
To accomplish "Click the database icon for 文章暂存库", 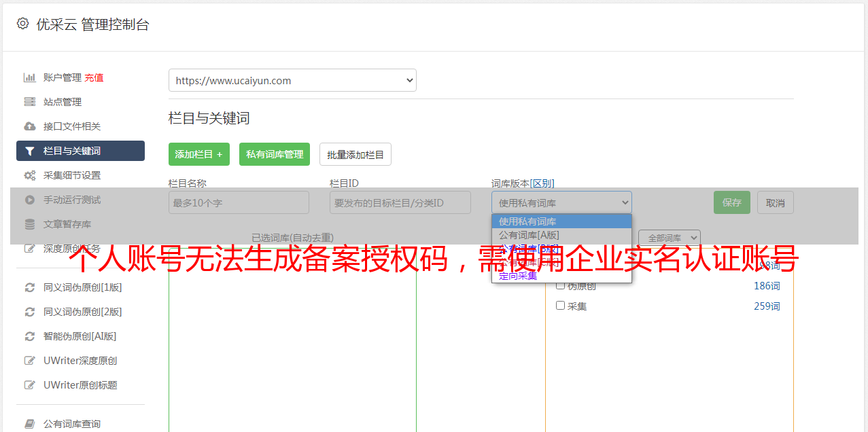I will pos(29,224).
